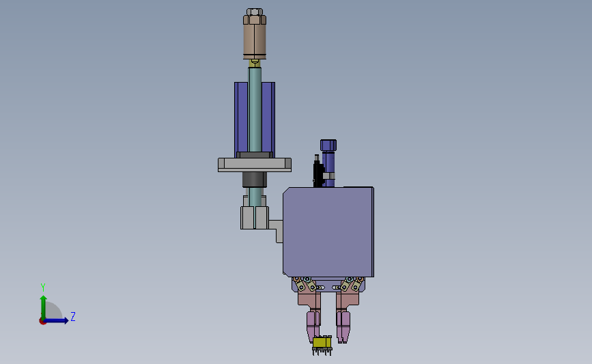The width and height of the screenshot is (592, 364).
Task: Select the blue column housing around the shaft
Action: [241, 119]
